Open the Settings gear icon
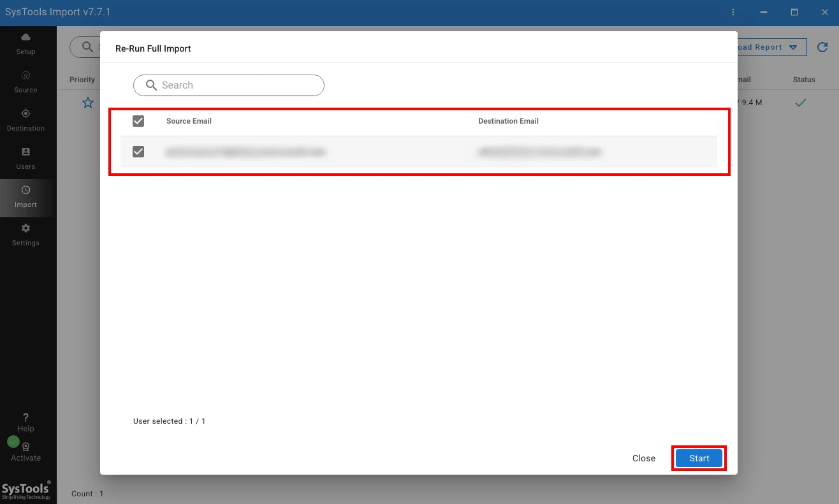 click(26, 228)
